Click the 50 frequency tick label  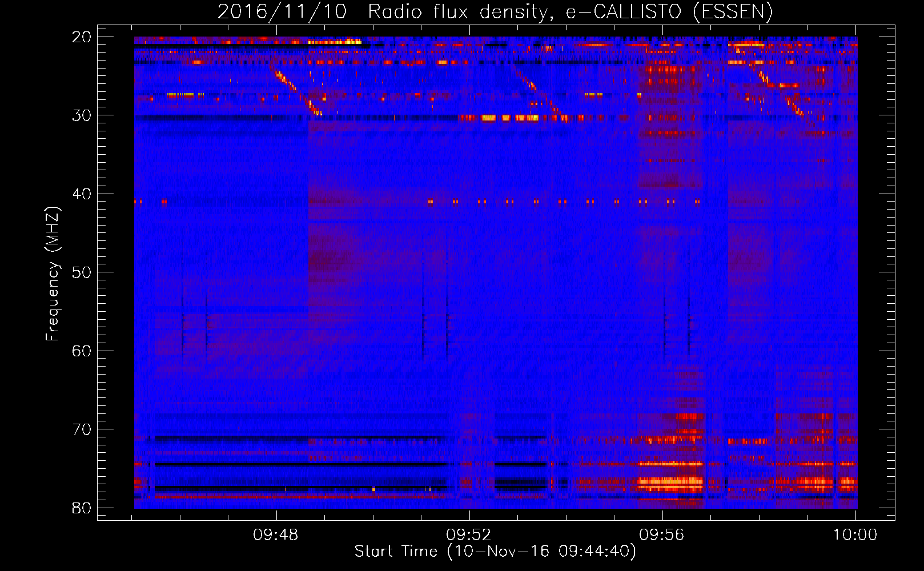point(82,272)
